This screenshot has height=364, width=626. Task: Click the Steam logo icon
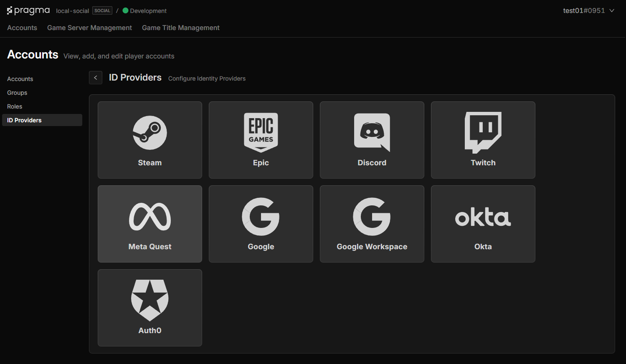coord(150,133)
